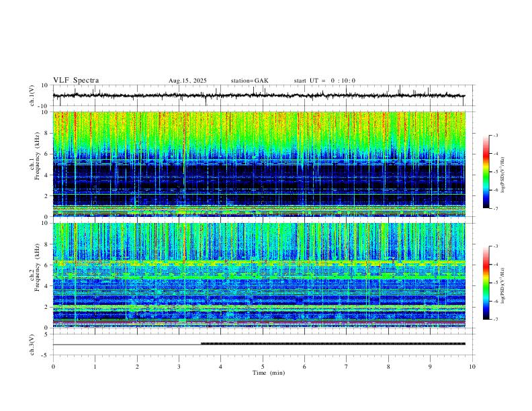Click time axis tick label "2"
The height and width of the screenshot is (411, 532).
tap(137, 367)
